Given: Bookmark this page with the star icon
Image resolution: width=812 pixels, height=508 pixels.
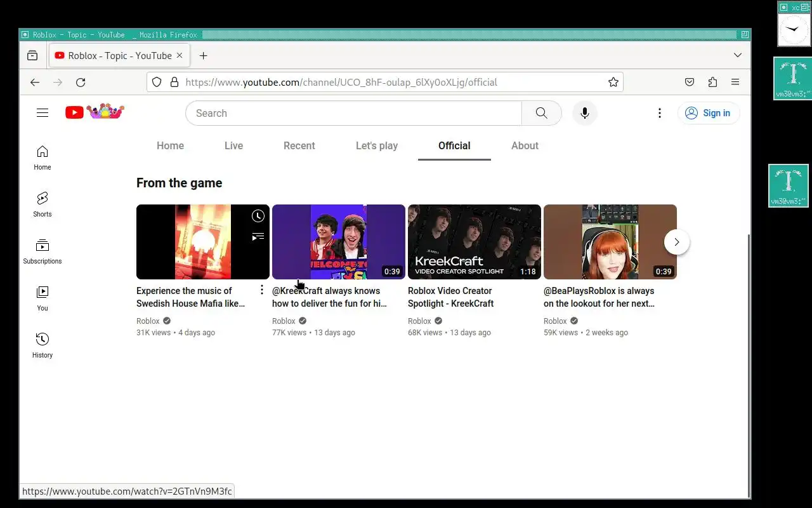Looking at the screenshot, I should coord(613,83).
